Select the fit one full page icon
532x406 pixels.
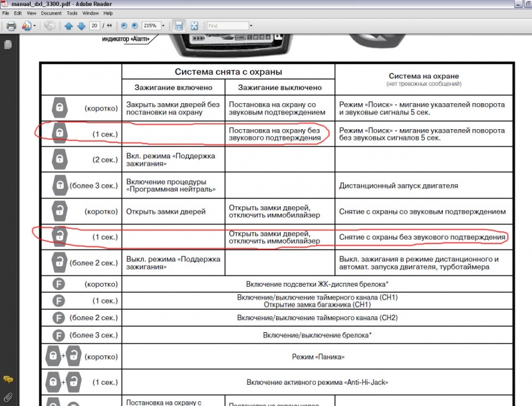click(x=194, y=26)
